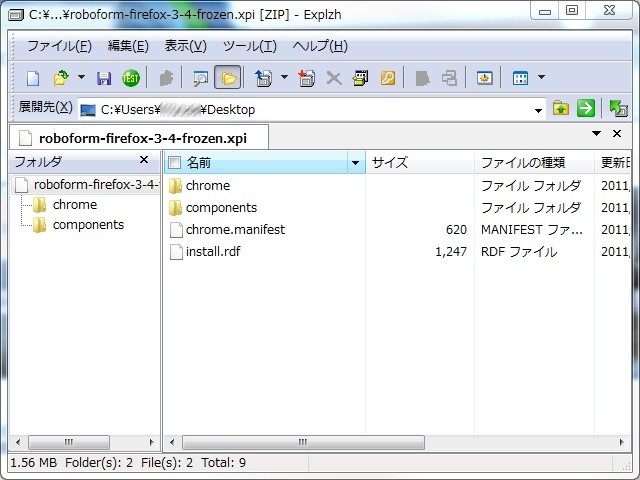Click the add files to archive icon
Screen dimensions: 640x480
(x=306, y=78)
